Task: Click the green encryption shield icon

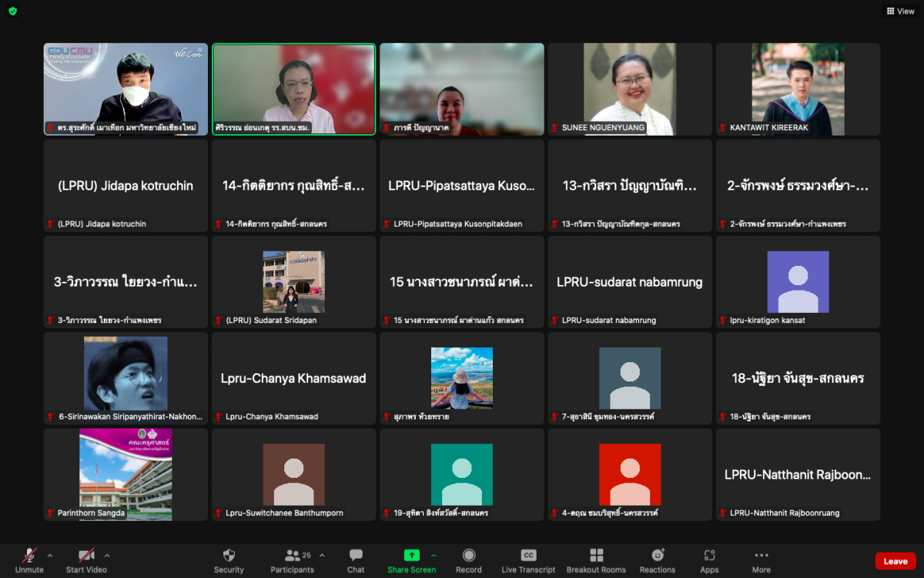Action: click(12, 11)
